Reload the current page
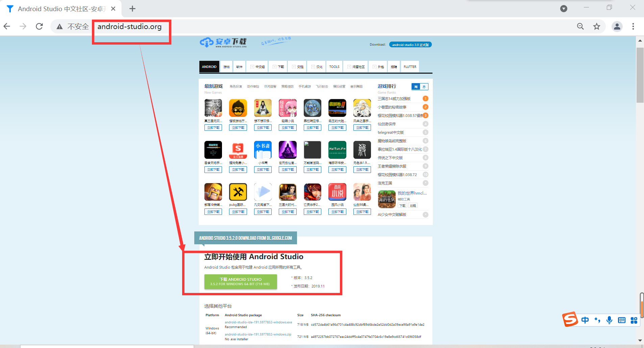This screenshot has width=644, height=348. click(x=40, y=26)
